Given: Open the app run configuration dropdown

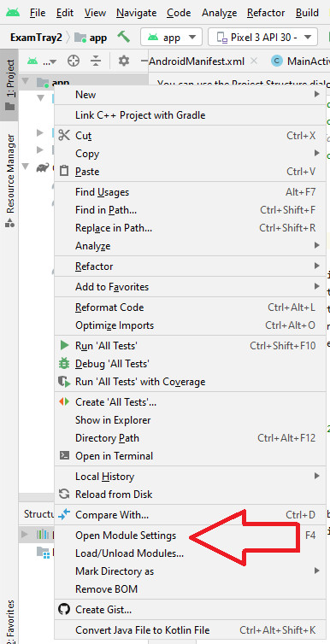Looking at the screenshot, I should [x=171, y=38].
